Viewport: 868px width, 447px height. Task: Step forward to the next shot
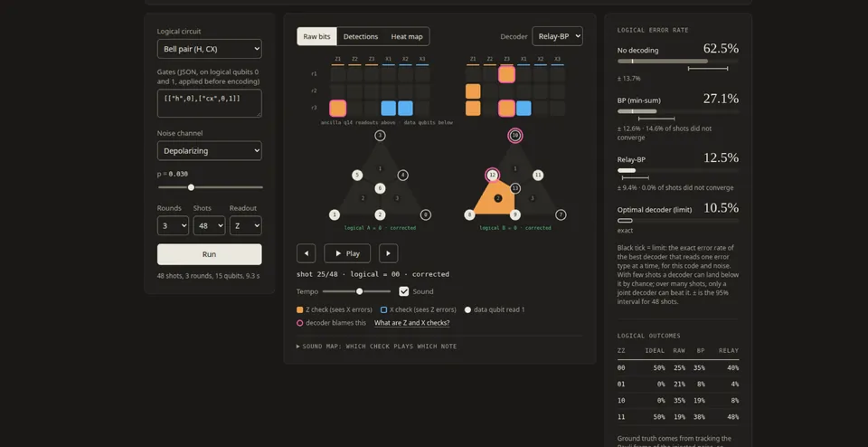tap(388, 253)
